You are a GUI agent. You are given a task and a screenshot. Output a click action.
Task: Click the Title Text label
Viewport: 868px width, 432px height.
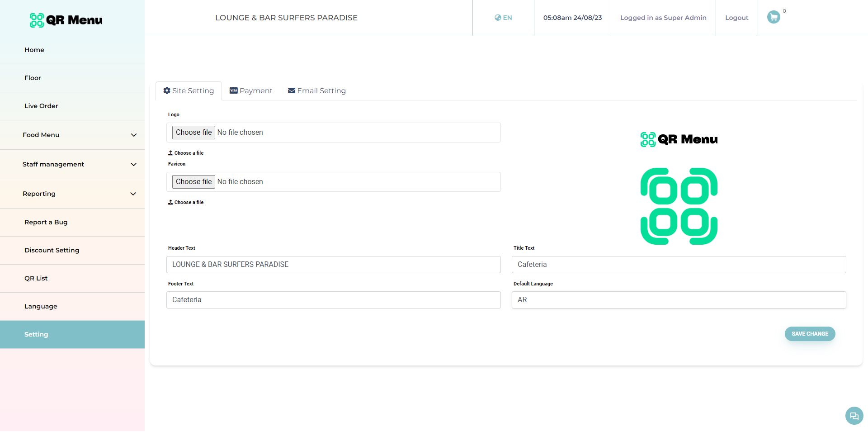click(x=524, y=248)
